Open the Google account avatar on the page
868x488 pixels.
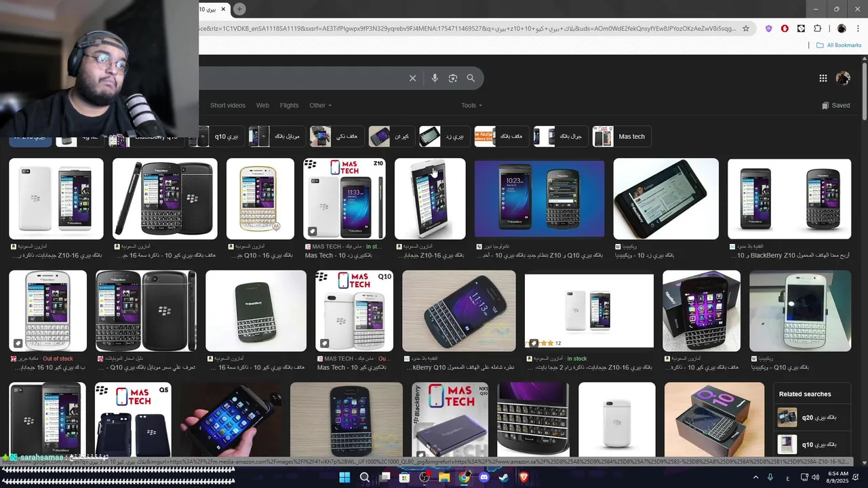pos(843,78)
